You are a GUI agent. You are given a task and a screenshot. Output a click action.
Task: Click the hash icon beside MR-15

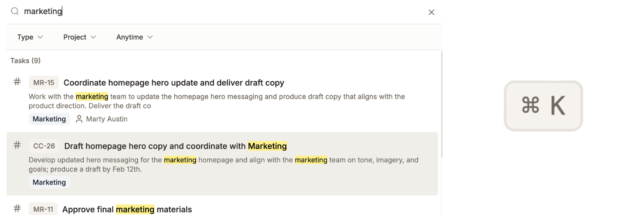click(17, 82)
